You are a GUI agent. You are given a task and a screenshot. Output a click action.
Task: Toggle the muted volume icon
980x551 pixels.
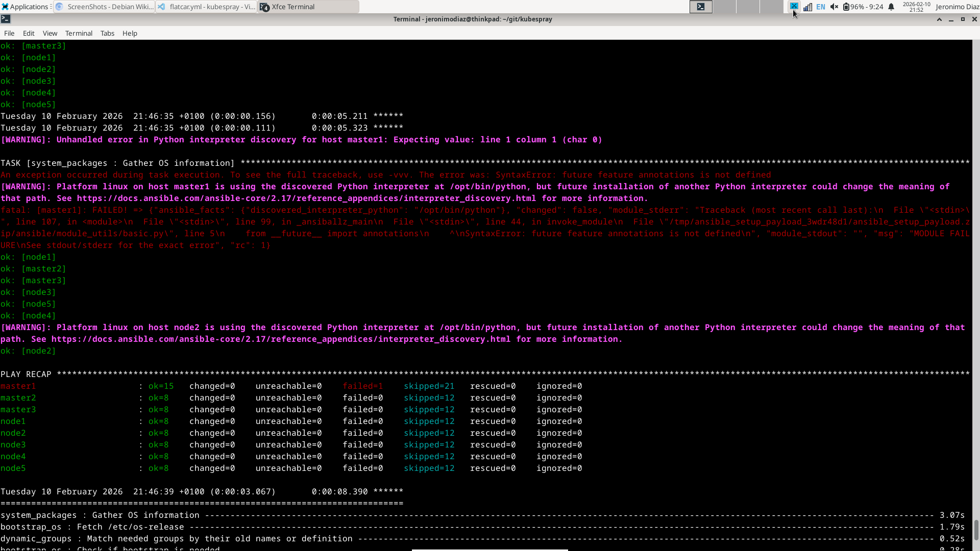coord(834,7)
